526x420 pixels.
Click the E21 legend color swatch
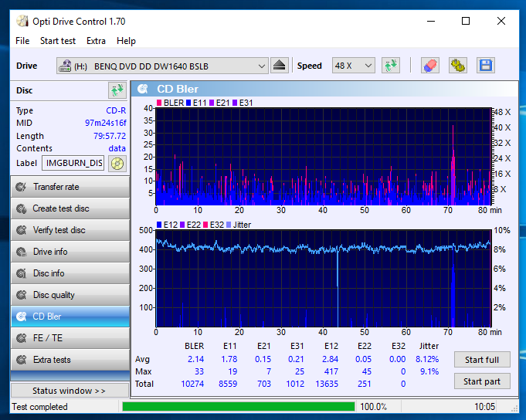[212, 103]
